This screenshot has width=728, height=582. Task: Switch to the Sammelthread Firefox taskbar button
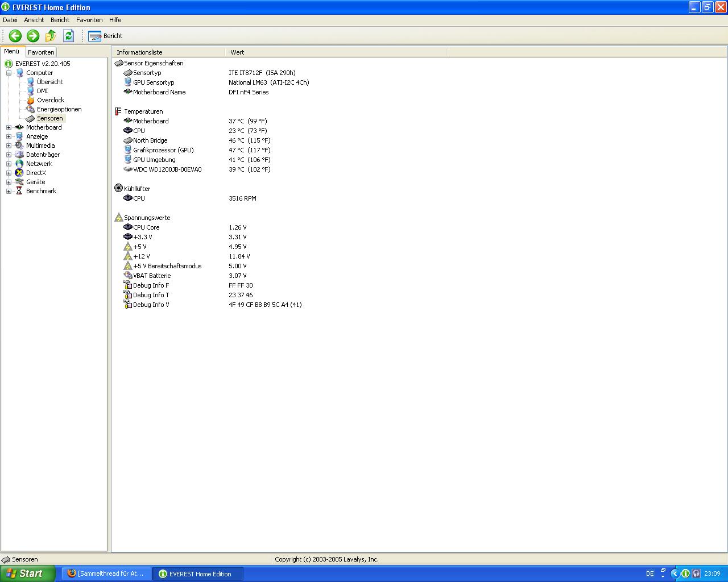coord(106,573)
